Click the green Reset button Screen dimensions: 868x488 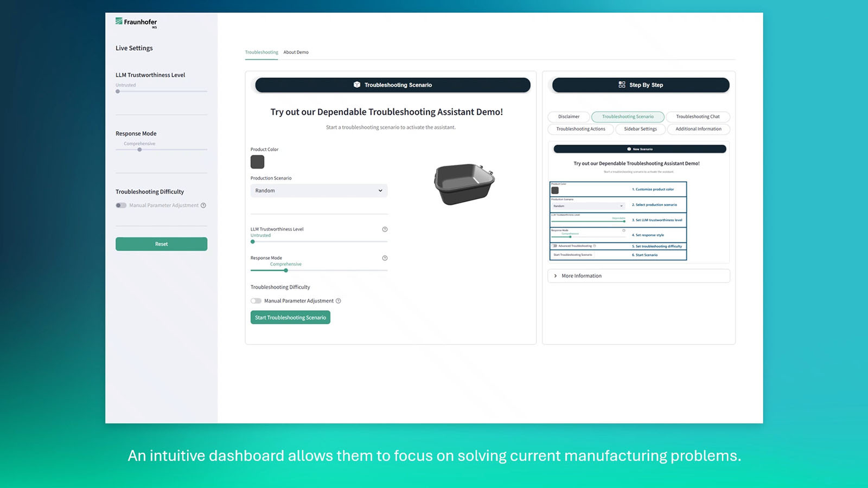[161, 244]
